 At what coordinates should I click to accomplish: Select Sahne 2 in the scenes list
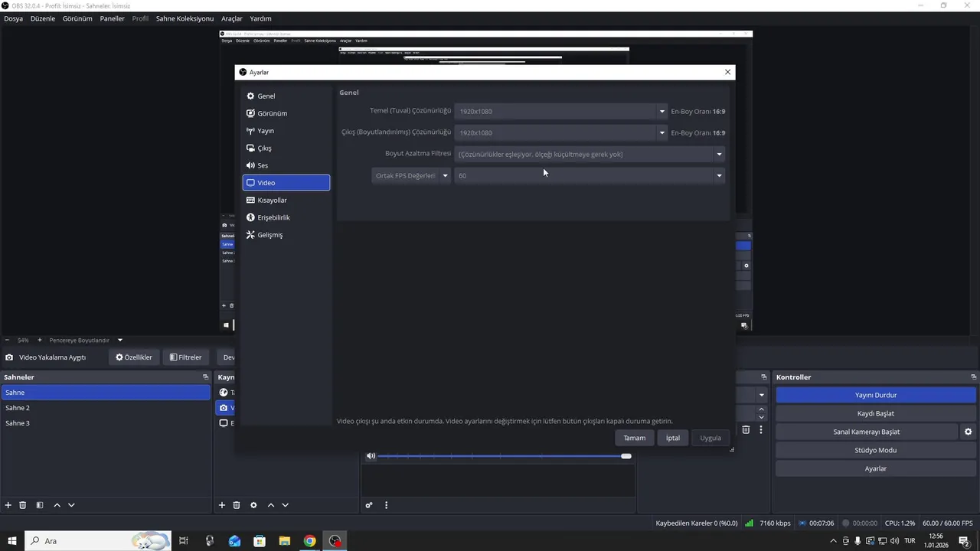(106, 408)
